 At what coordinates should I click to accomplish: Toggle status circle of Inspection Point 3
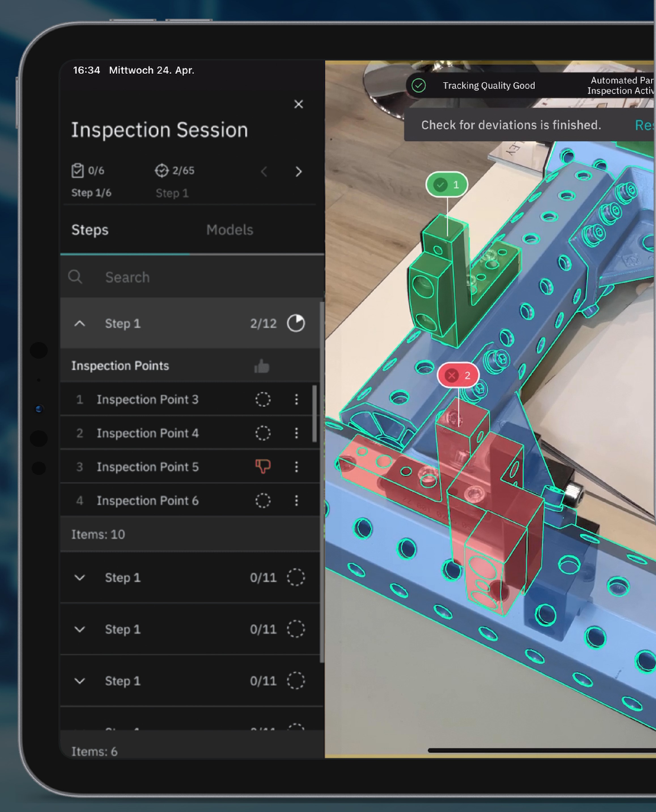(x=263, y=399)
